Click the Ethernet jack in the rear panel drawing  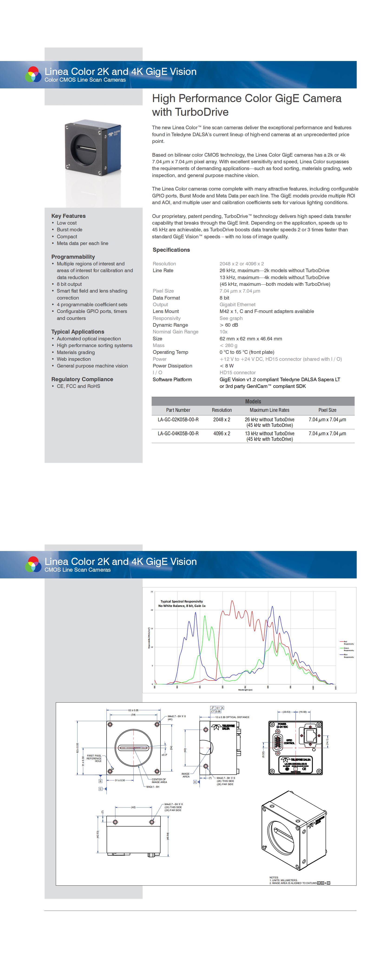click(310, 735)
